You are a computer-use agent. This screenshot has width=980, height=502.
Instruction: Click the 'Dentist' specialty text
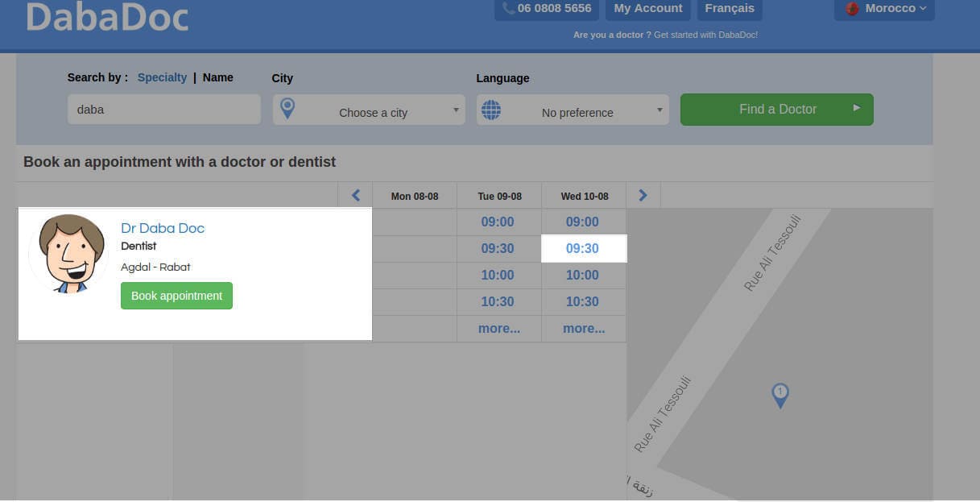(x=139, y=246)
